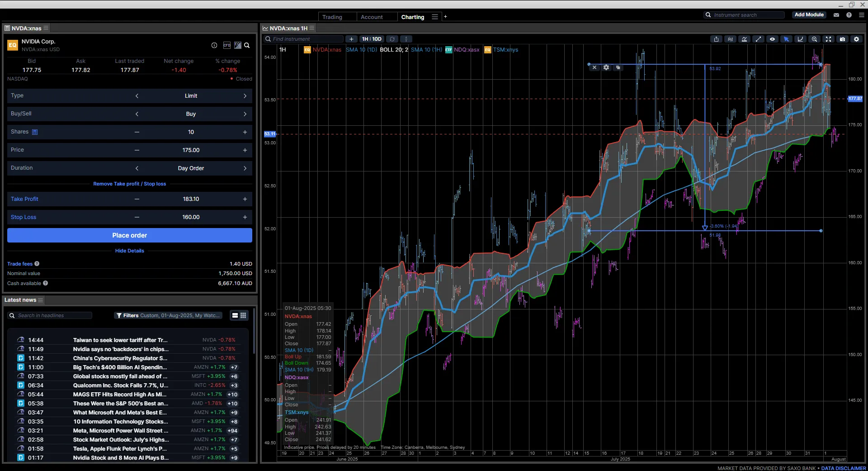Open Charting tab layout menu icon

435,17
